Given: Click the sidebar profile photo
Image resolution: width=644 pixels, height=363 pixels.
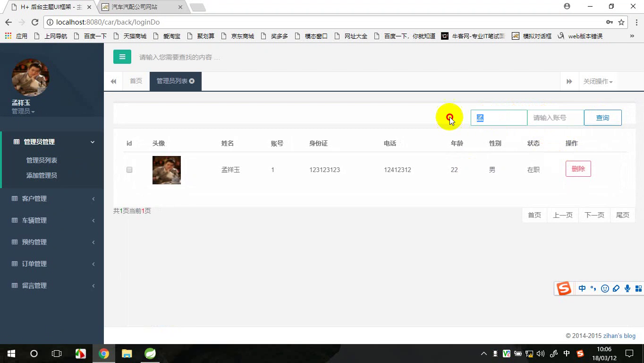Looking at the screenshot, I should pos(30,78).
